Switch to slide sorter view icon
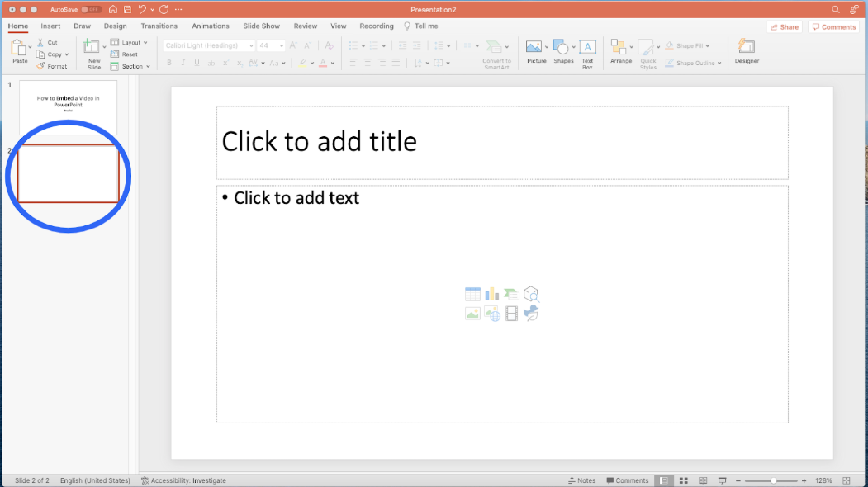Image resolution: width=868 pixels, height=487 pixels. (683, 480)
